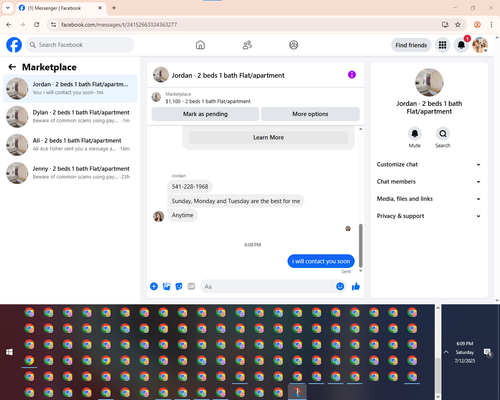Screen dimensions: 500x400
Task: Click the chat messages scrollbar thumb
Action: tap(360, 245)
